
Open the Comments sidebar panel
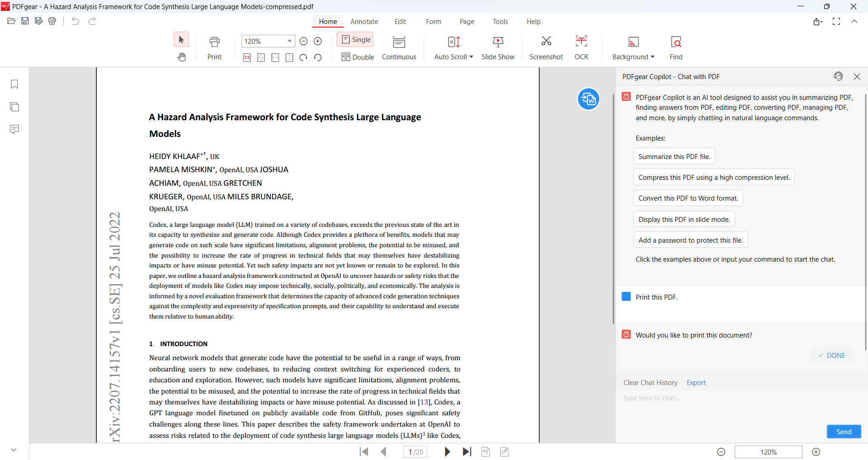coord(14,129)
